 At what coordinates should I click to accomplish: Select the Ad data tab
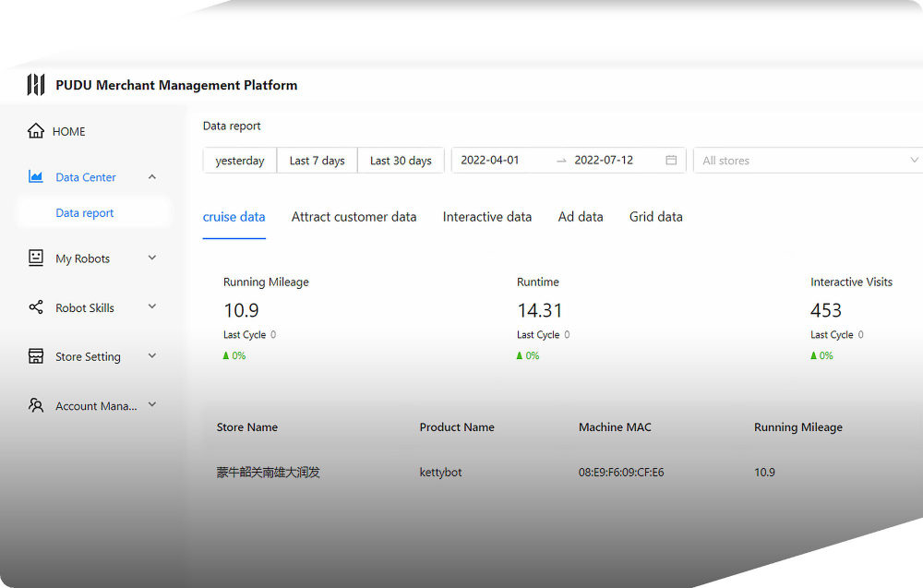click(581, 217)
